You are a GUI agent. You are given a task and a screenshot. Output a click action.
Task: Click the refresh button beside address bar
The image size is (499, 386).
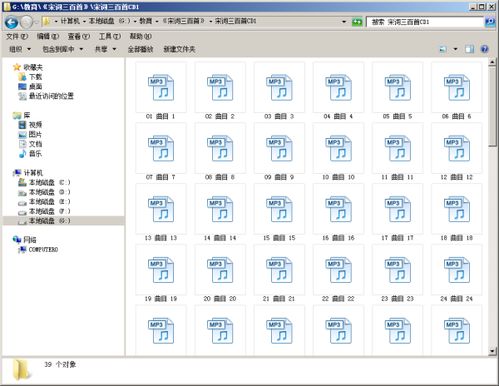[x=357, y=22]
